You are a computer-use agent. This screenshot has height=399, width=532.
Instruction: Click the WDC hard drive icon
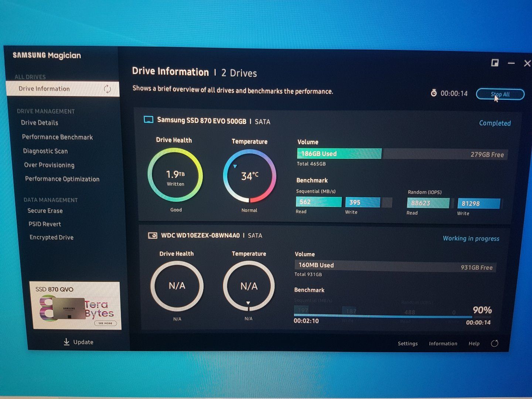[153, 235]
